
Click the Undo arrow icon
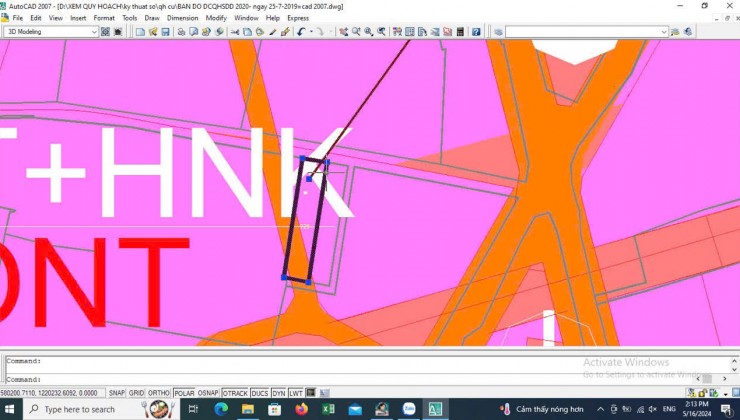coord(301,32)
